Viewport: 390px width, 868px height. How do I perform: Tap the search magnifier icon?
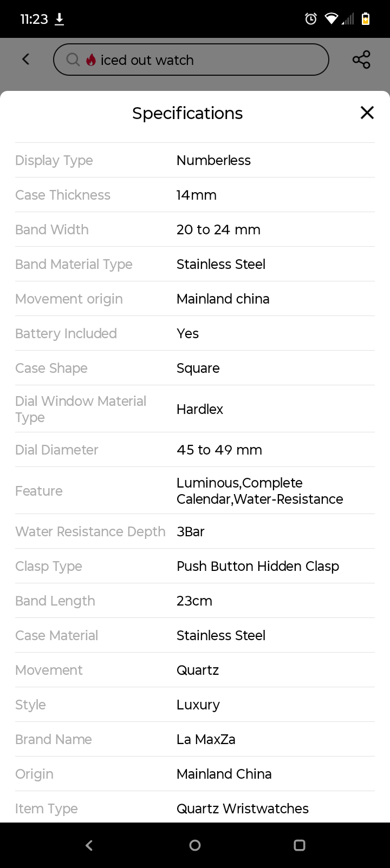tap(73, 60)
